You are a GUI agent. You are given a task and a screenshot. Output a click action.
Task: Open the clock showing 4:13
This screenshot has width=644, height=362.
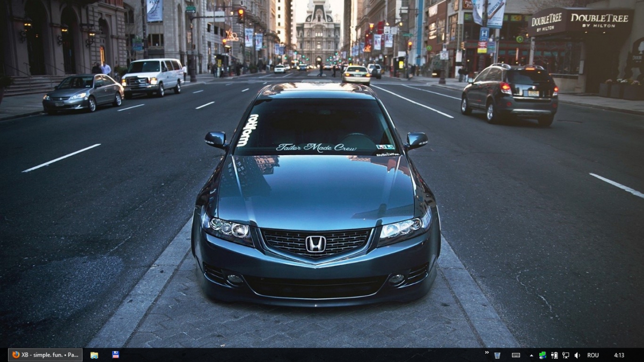point(619,355)
